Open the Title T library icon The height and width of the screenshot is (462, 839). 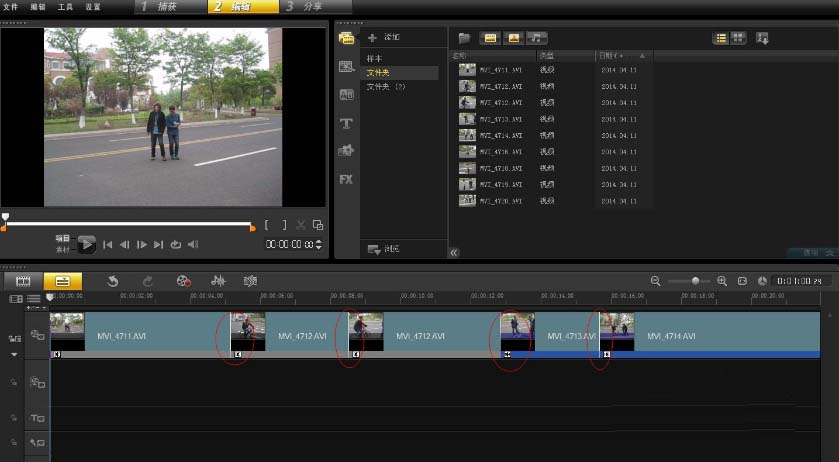coord(346,124)
